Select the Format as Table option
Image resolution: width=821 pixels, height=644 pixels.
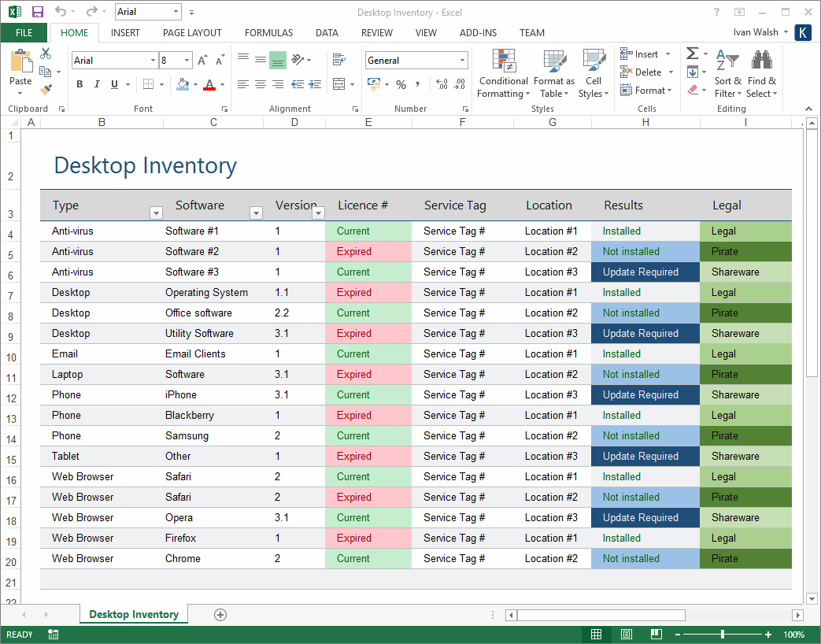click(x=554, y=73)
